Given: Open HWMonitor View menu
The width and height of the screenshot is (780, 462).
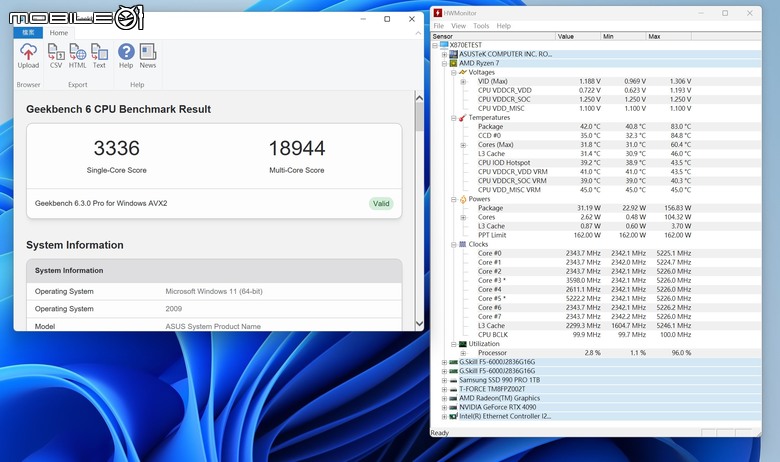Looking at the screenshot, I should 458,26.
